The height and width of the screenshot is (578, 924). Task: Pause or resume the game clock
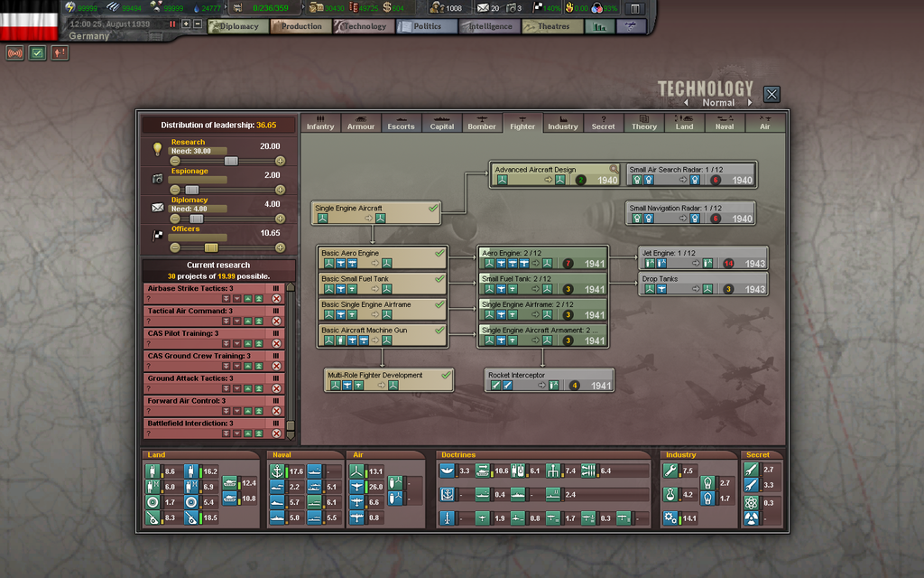coord(172,24)
